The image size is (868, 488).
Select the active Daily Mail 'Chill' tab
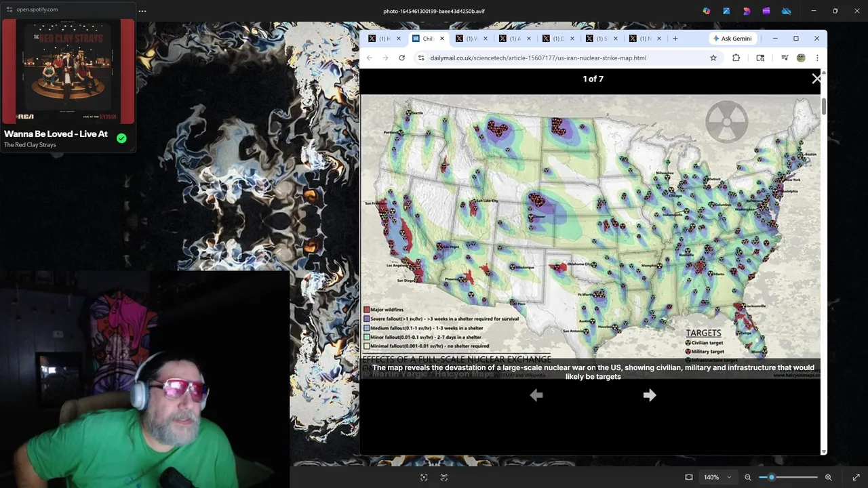coord(423,39)
